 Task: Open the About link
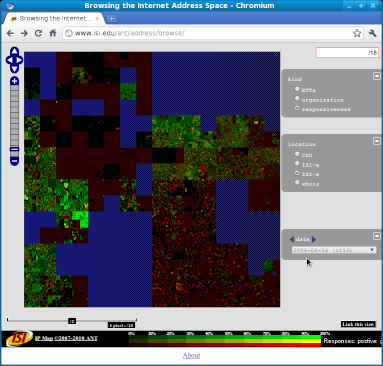point(192,355)
